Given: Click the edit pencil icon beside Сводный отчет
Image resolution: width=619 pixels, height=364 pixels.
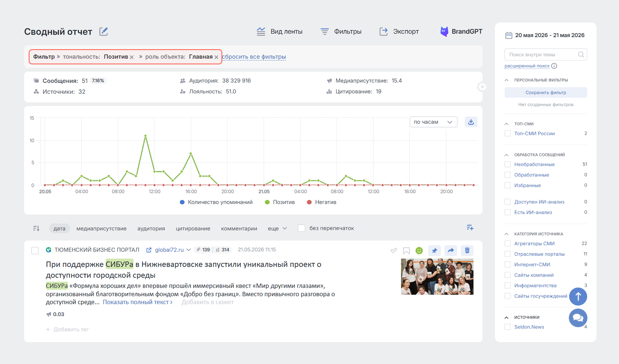Looking at the screenshot, I should (x=104, y=31).
